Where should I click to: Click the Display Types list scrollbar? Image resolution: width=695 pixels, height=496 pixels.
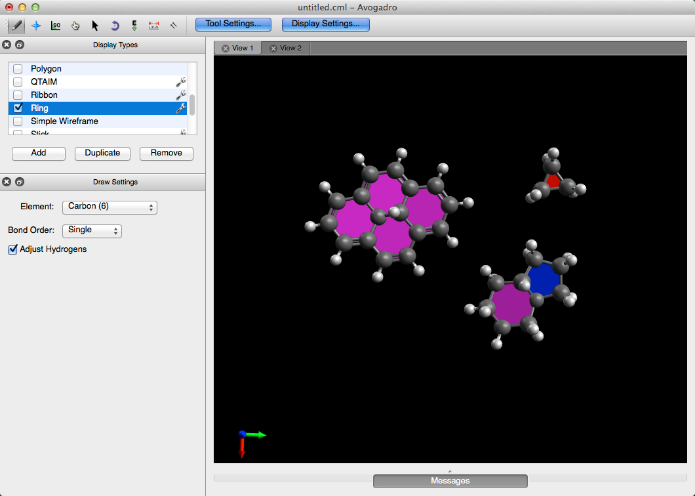(192, 103)
